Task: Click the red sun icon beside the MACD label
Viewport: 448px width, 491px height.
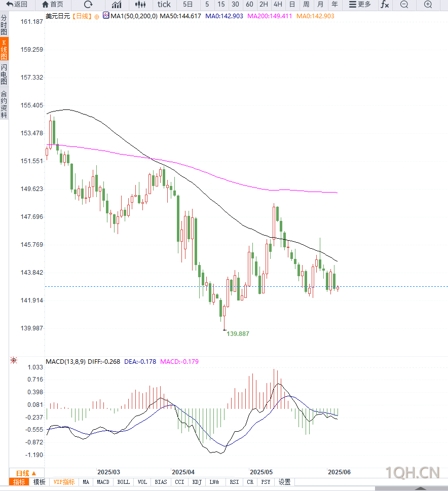Action: [14, 360]
